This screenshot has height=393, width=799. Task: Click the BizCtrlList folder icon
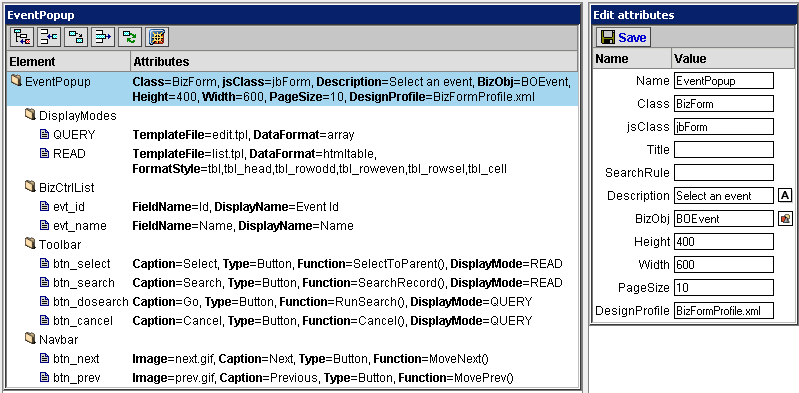click(x=31, y=188)
